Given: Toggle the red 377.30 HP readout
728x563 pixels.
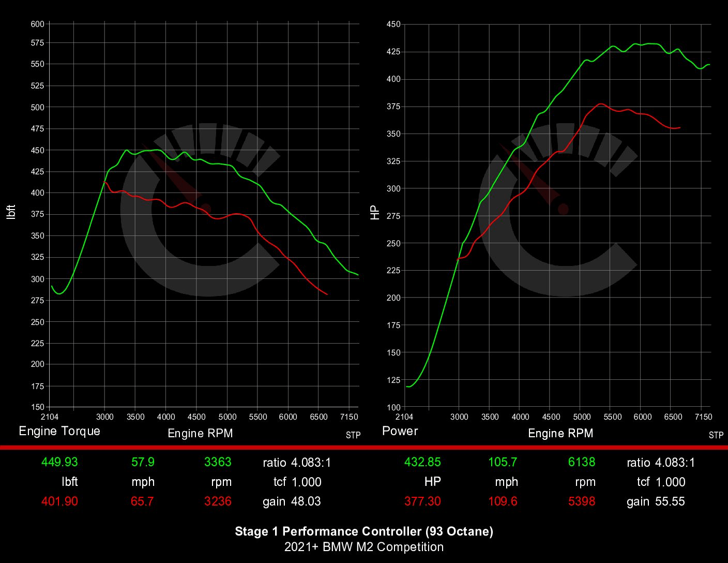Looking at the screenshot, I should coord(422,501).
